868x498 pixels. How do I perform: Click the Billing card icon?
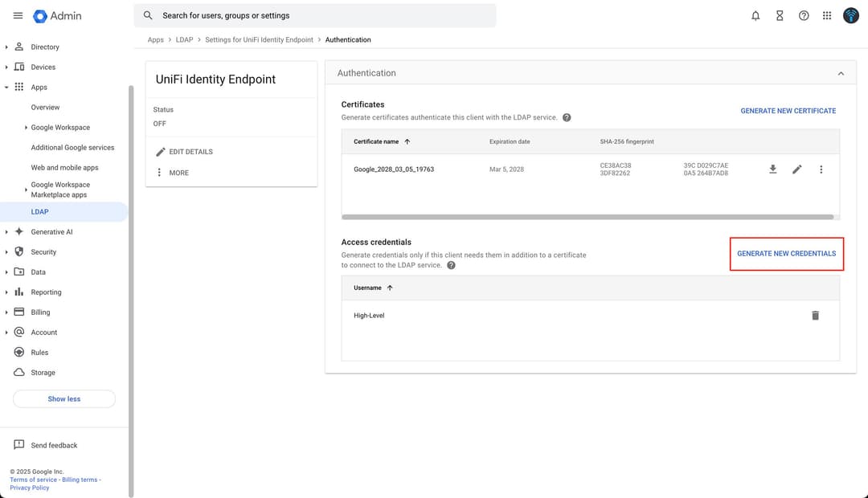click(18, 312)
